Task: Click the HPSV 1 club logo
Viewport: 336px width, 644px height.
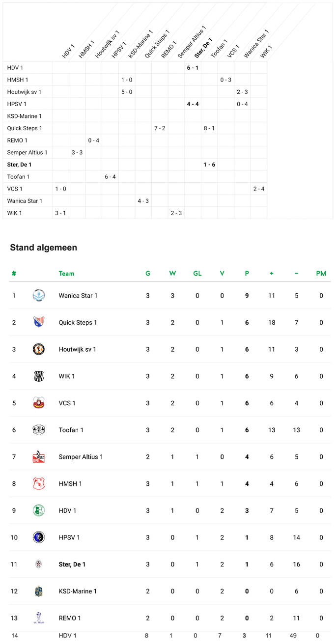Action: (x=39, y=537)
